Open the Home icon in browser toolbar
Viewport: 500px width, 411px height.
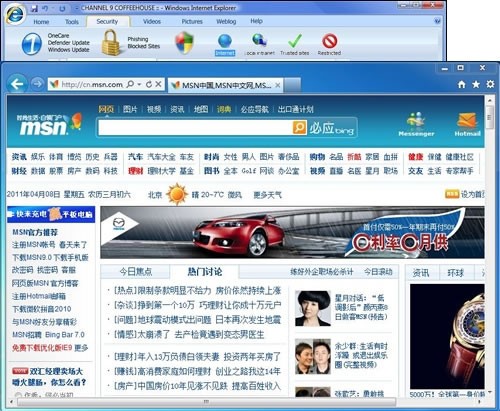coord(461,85)
